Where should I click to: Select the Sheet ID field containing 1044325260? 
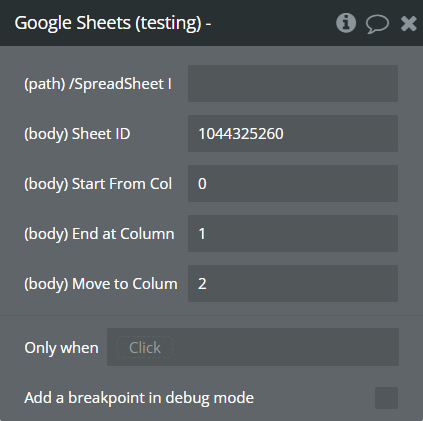point(293,133)
